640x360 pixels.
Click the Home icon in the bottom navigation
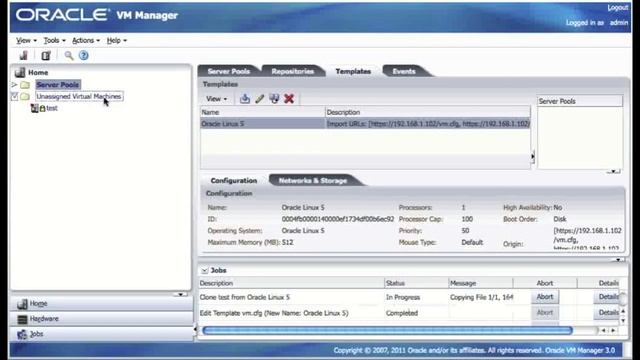pyautogui.click(x=22, y=304)
